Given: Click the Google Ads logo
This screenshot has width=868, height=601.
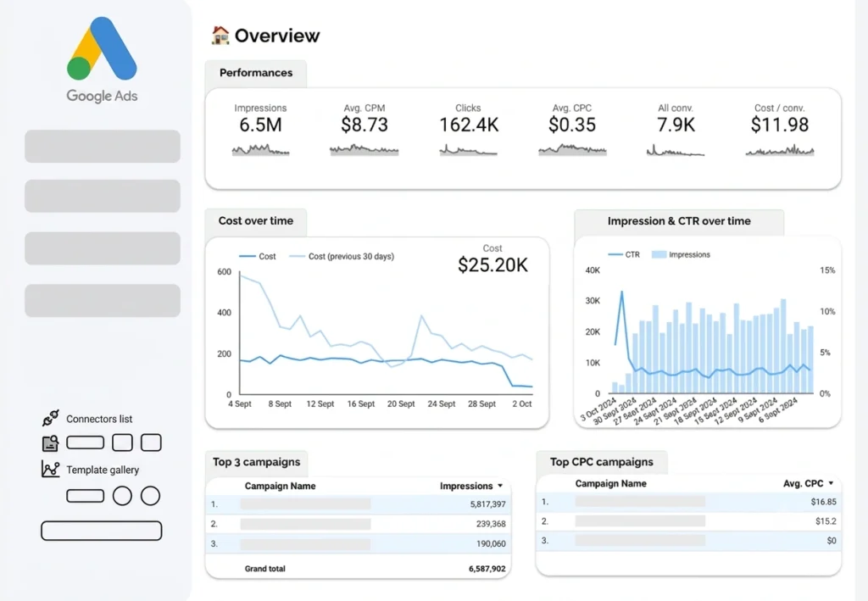Looking at the screenshot, I should [x=102, y=59].
